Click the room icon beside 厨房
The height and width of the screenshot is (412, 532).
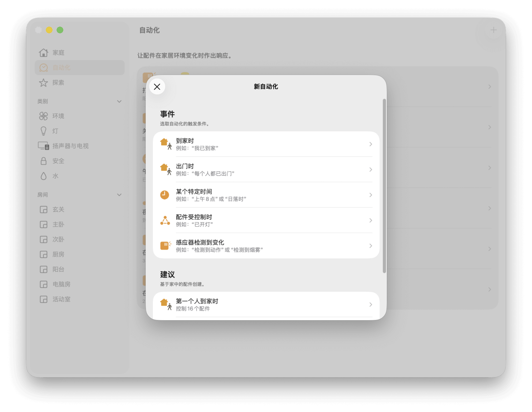coord(44,254)
